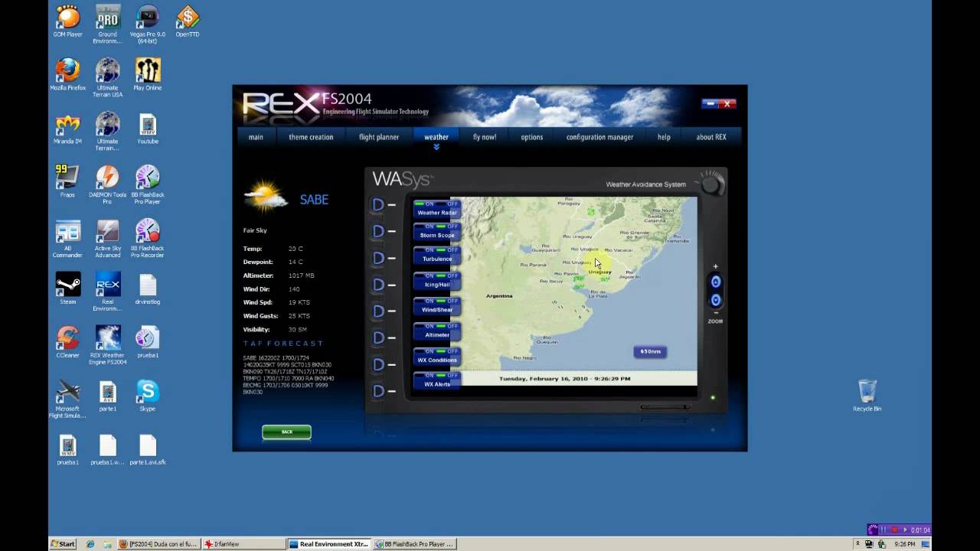Open the theme creation tab
The height and width of the screenshot is (551, 980).
tap(311, 137)
